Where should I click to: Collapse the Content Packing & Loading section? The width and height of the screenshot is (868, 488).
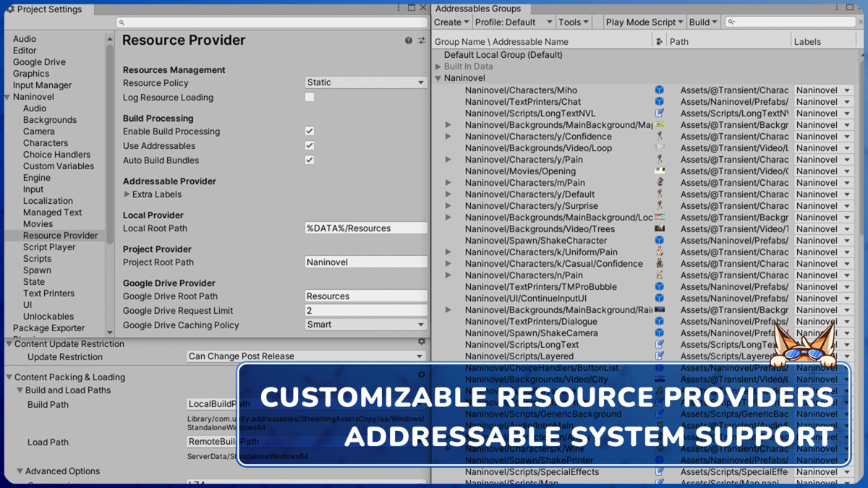pos(9,377)
